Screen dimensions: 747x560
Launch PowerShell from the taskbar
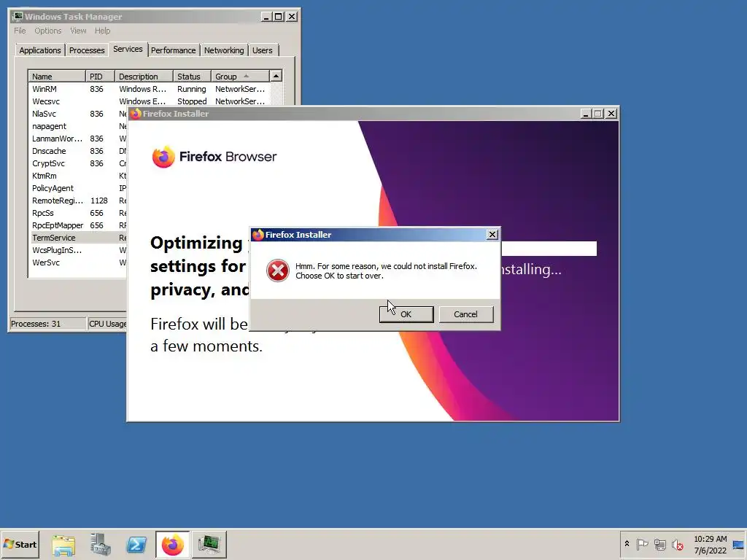pos(136,545)
